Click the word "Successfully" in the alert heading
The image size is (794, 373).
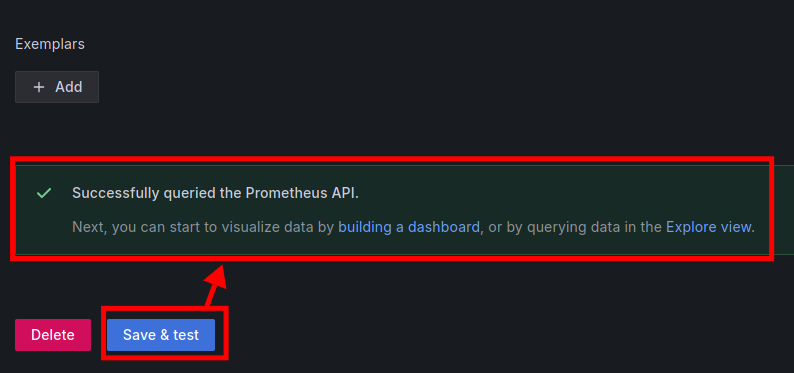click(114, 193)
